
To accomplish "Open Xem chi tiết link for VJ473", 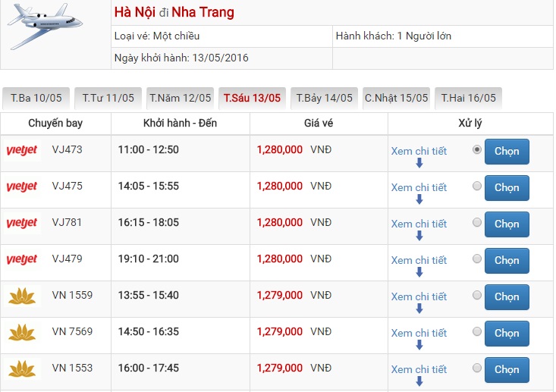I will point(419,151).
